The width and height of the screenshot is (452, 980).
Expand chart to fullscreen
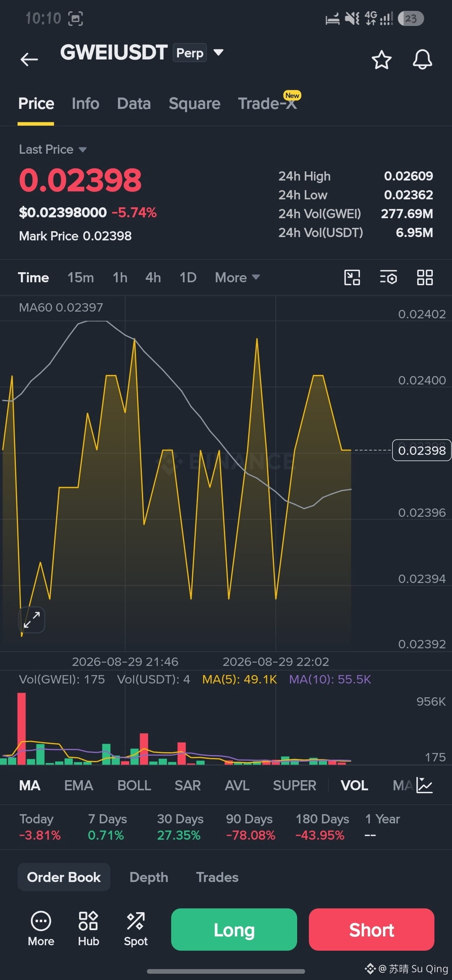[x=32, y=619]
